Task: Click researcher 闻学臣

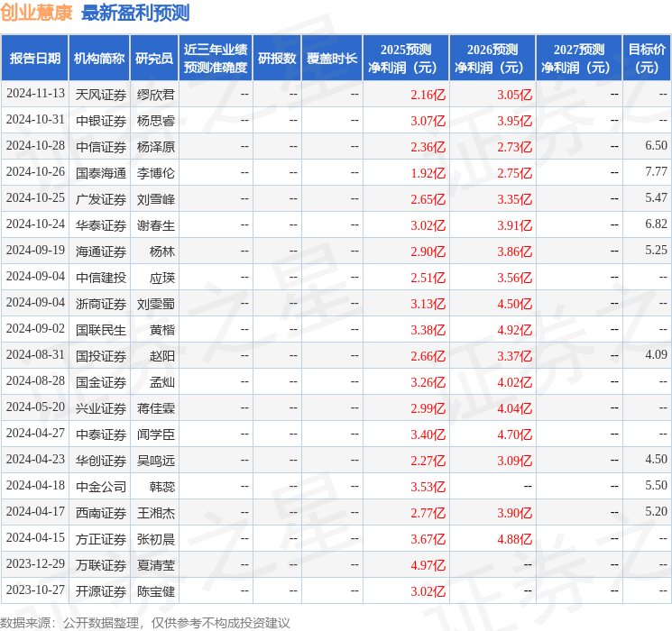Action: click(x=155, y=434)
